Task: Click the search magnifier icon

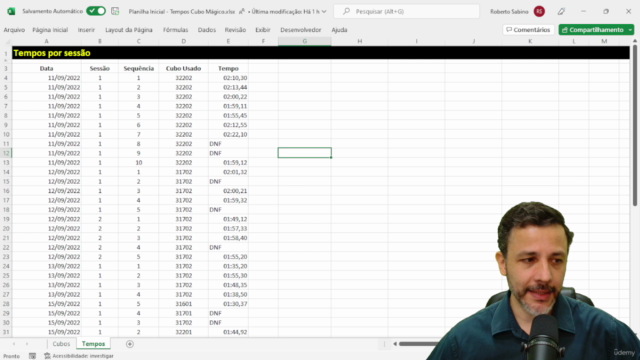Action: click(347, 11)
